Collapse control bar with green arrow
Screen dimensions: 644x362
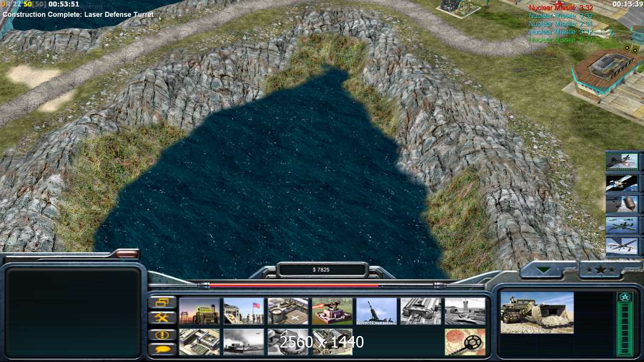(x=544, y=270)
